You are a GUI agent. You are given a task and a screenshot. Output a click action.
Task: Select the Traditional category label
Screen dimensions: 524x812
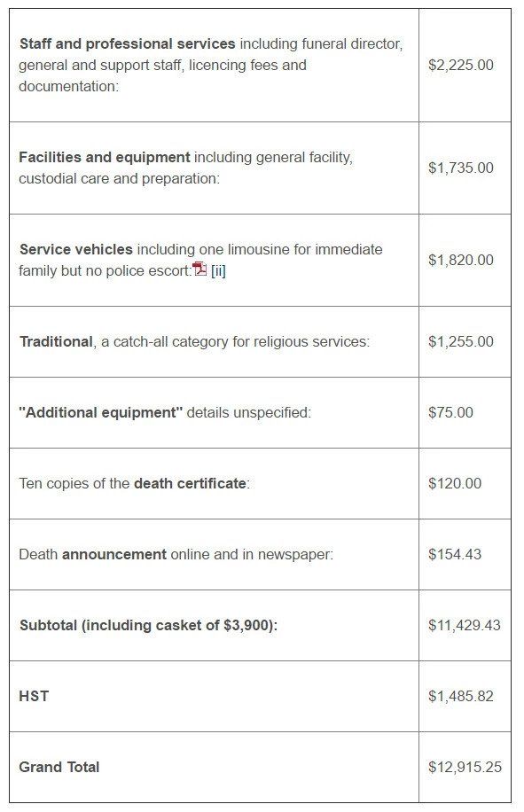coord(56,342)
